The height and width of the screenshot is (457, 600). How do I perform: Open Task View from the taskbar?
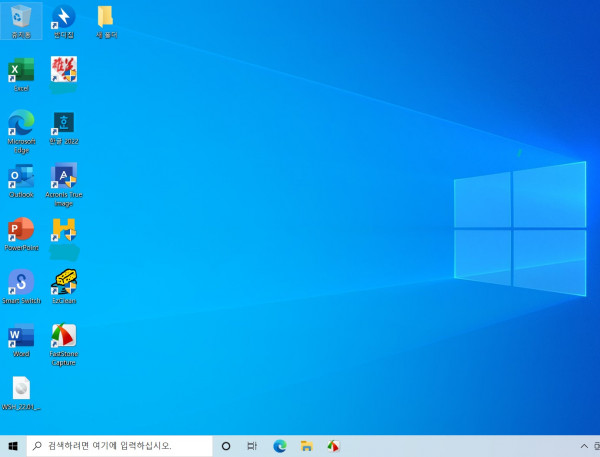252,446
